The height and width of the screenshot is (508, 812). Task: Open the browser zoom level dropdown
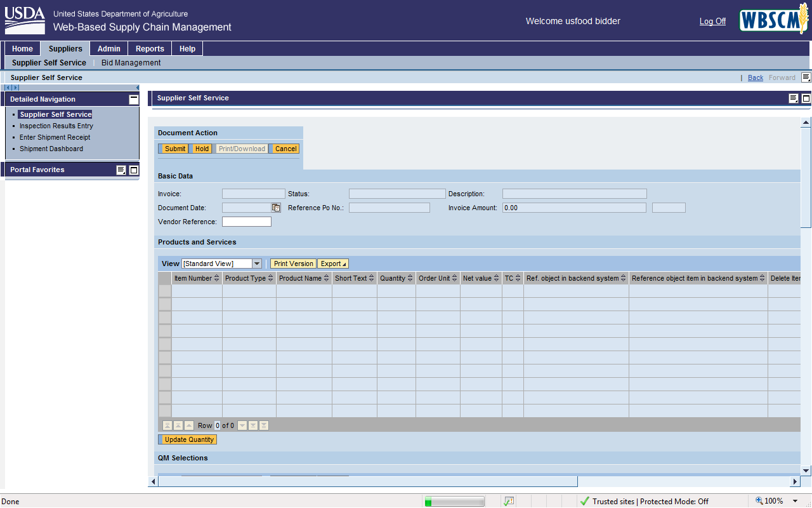click(796, 501)
